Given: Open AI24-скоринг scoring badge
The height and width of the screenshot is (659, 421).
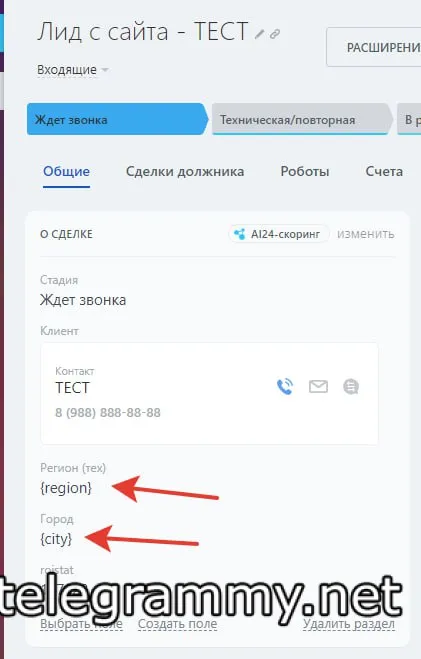Looking at the screenshot, I should click(279, 234).
